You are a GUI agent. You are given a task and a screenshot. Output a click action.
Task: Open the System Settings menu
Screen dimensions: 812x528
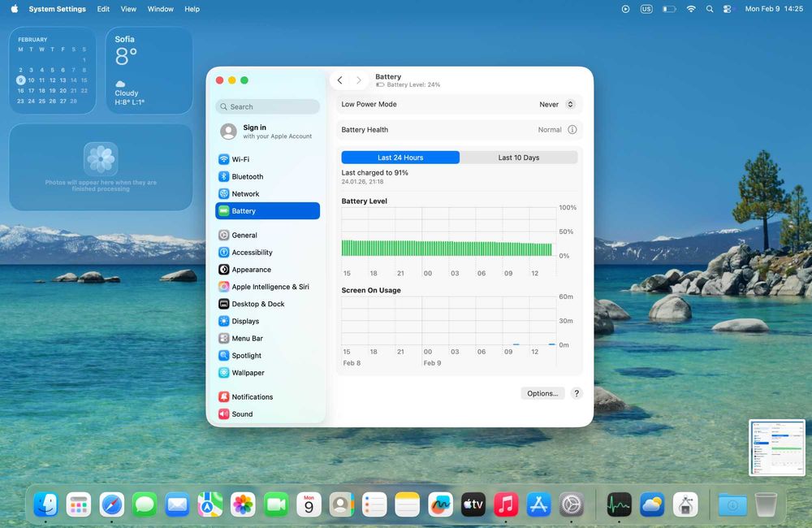(57, 9)
